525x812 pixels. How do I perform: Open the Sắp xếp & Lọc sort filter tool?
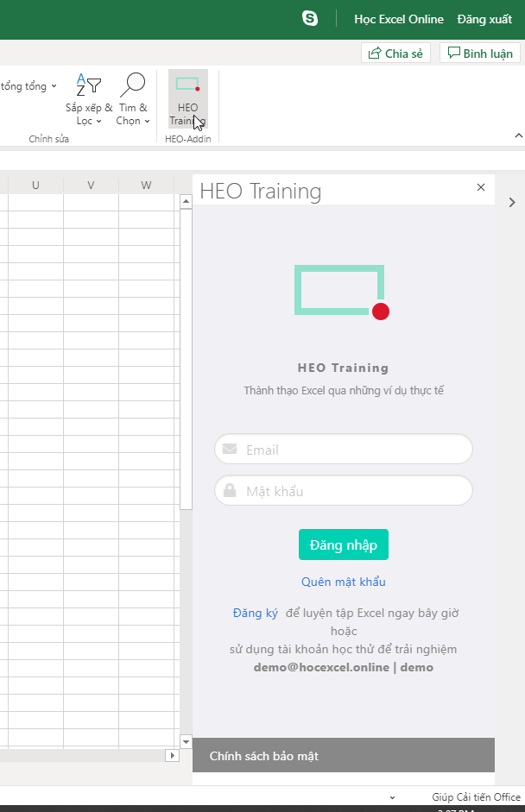pos(89,99)
